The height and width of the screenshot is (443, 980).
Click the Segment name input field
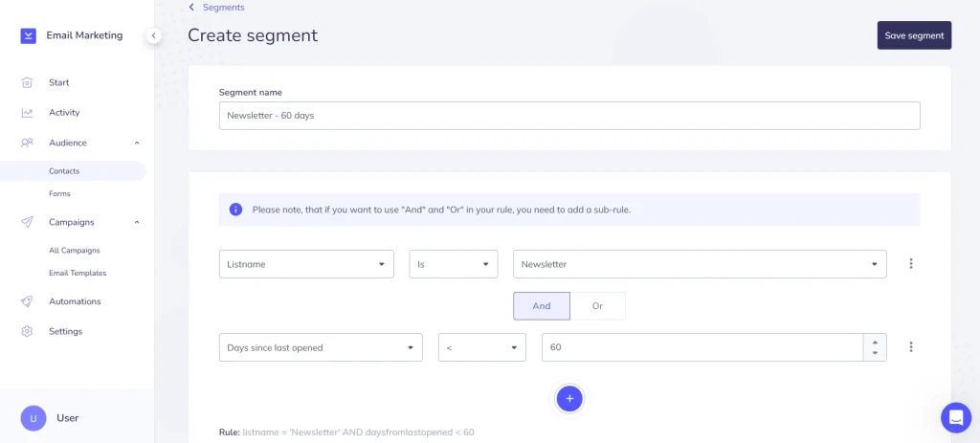coord(569,116)
